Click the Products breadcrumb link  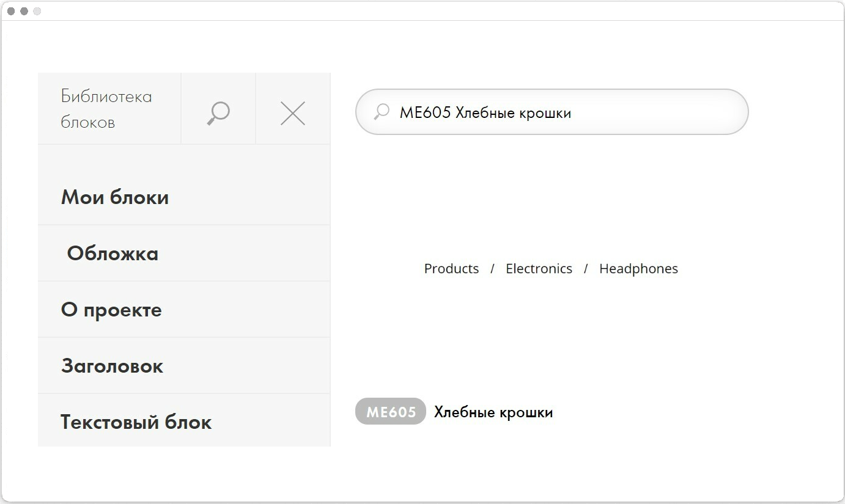coord(451,269)
